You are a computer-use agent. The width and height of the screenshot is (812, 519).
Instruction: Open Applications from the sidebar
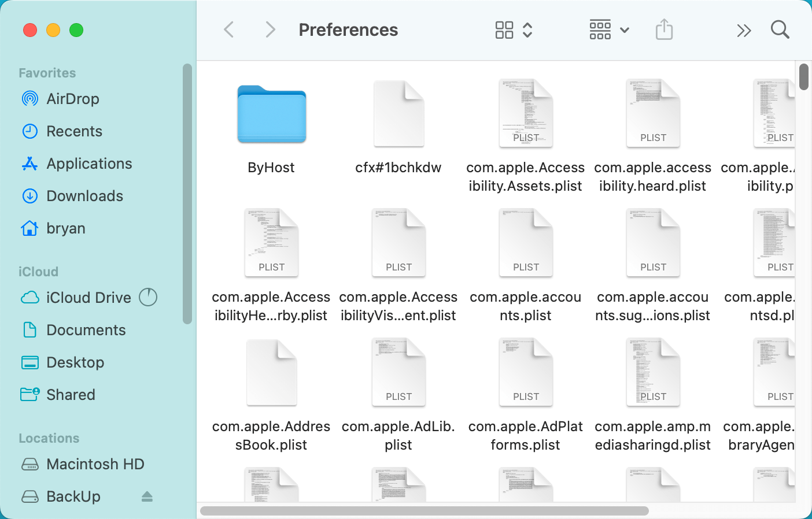[x=89, y=164]
